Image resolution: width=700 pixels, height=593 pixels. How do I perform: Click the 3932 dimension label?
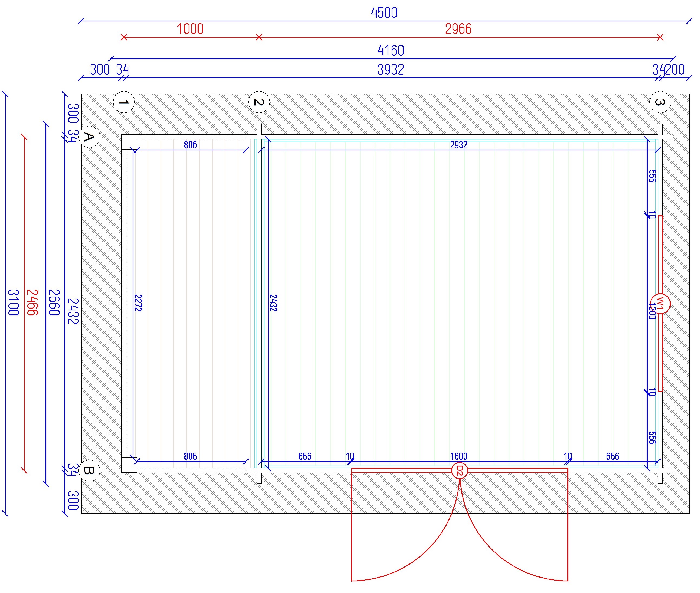point(391,70)
